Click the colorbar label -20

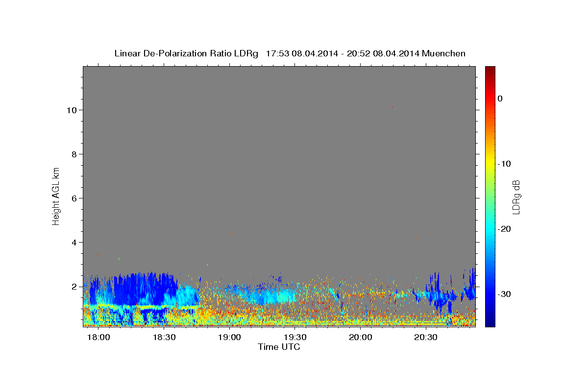[x=505, y=229]
